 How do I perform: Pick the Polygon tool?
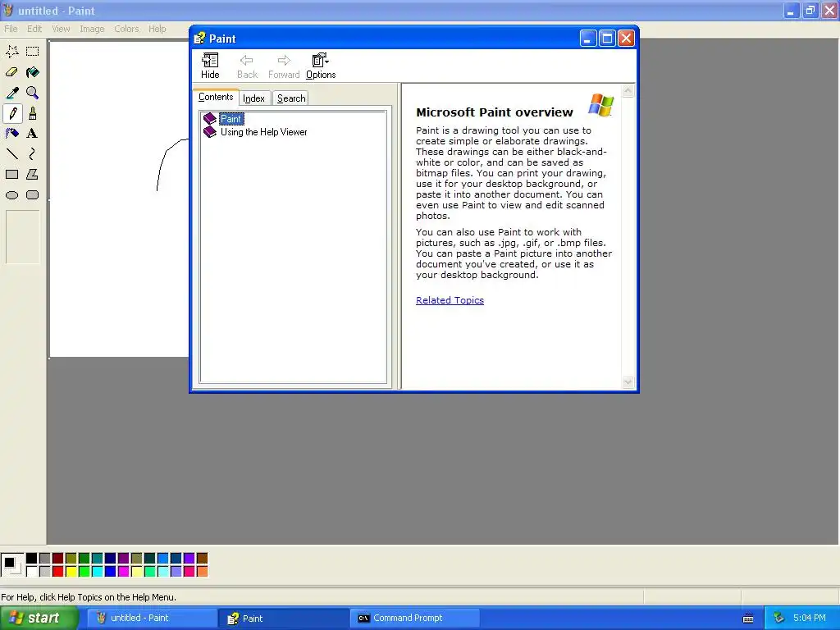click(33, 175)
